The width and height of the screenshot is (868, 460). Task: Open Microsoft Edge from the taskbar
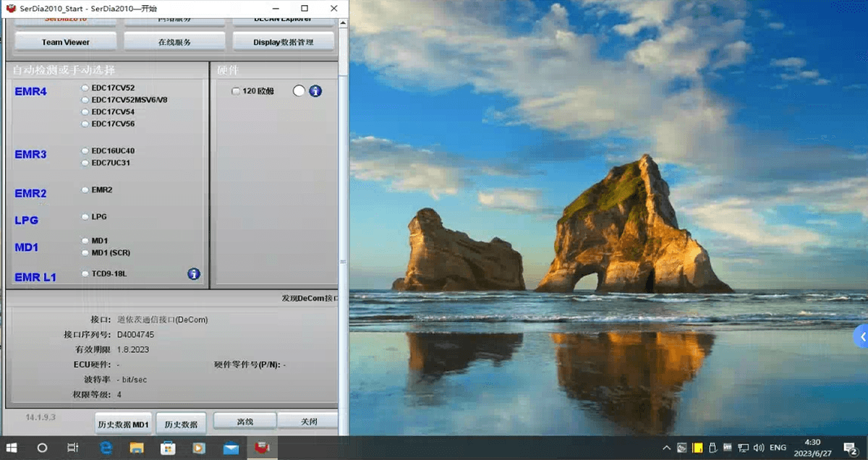(106, 448)
